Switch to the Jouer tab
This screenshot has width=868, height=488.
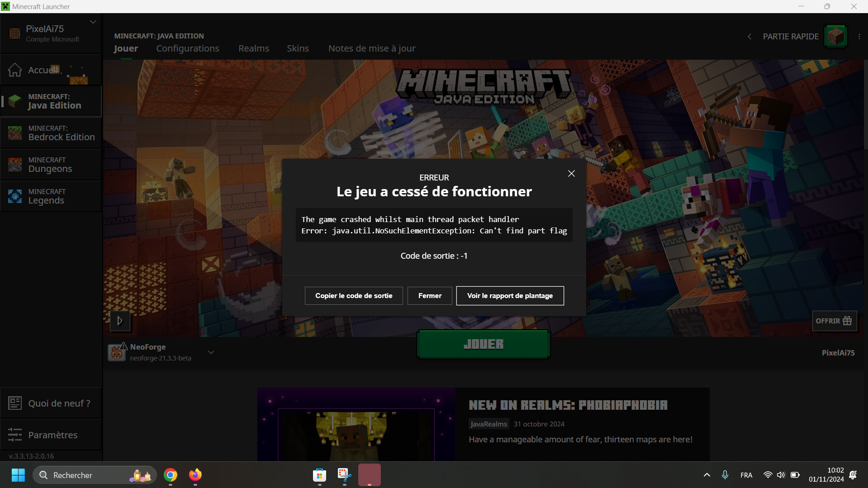126,48
